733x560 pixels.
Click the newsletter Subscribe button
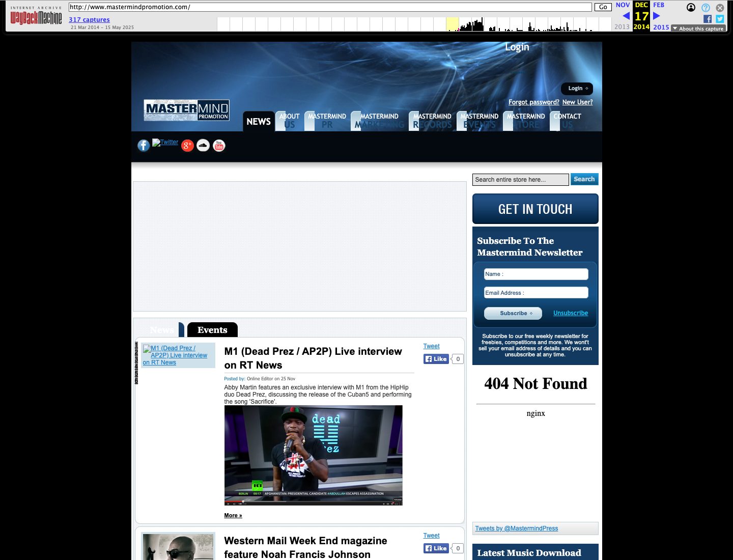[x=513, y=313]
